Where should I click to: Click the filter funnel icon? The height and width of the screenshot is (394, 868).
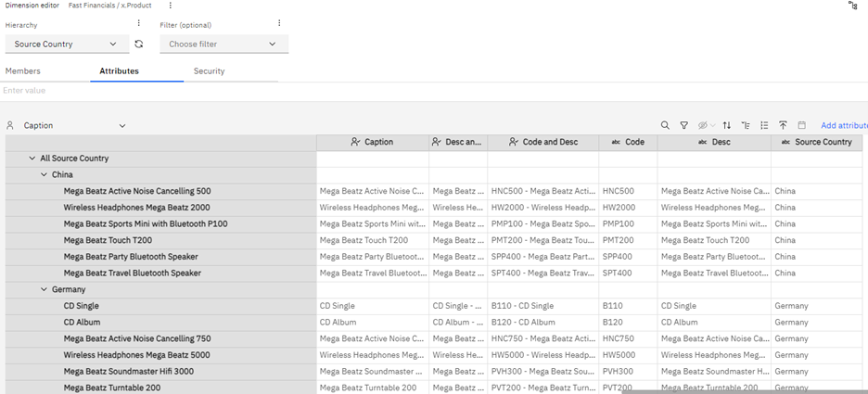pos(684,125)
